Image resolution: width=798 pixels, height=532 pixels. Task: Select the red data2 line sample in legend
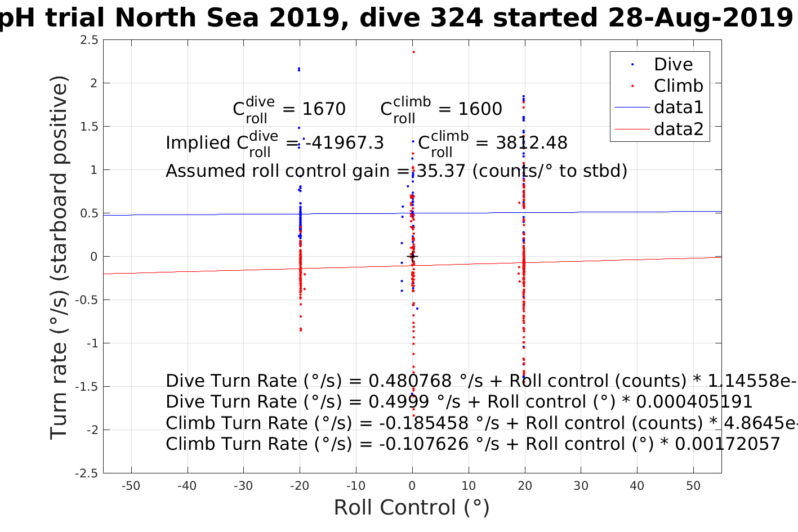(x=631, y=129)
